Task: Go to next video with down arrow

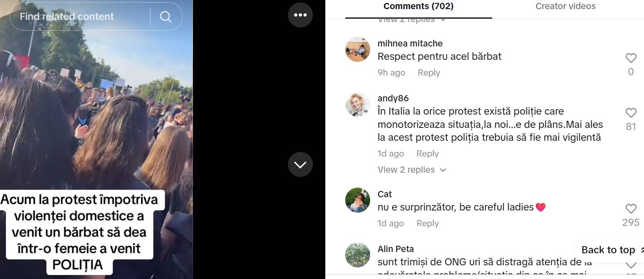Action: 300,164
